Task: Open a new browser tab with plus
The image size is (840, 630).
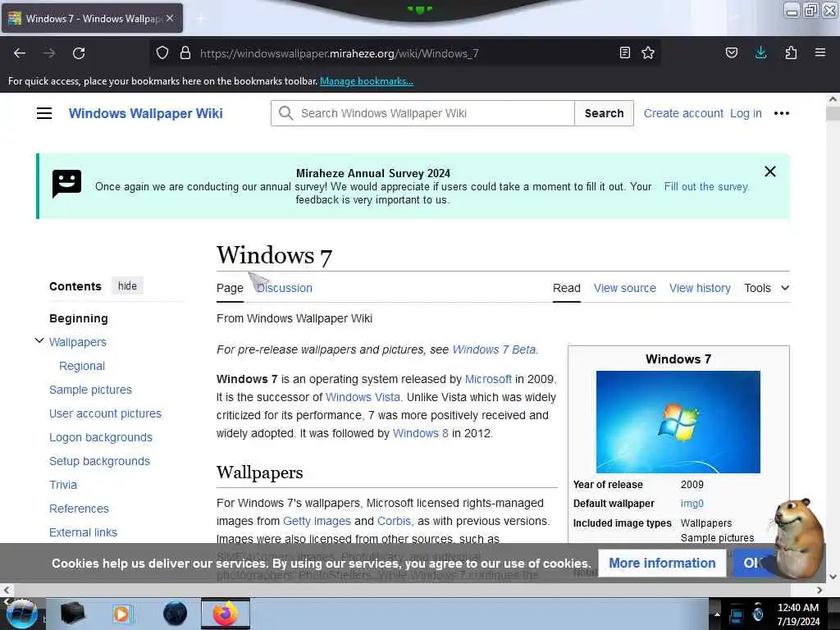Action: [x=200, y=19]
